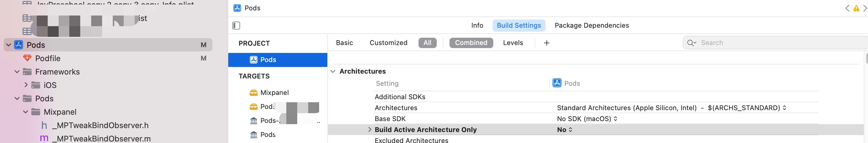Click the build settings Search field
The image size is (868, 143).
pos(775,43)
